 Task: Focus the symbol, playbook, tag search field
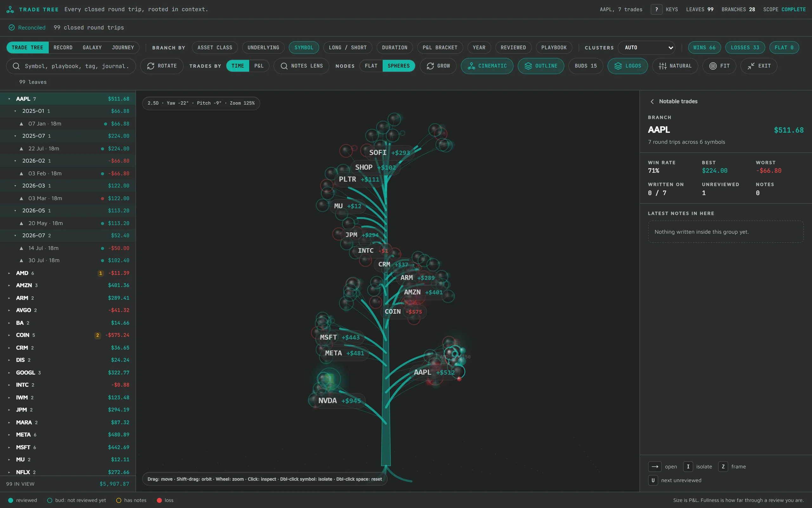pyautogui.click(x=71, y=66)
